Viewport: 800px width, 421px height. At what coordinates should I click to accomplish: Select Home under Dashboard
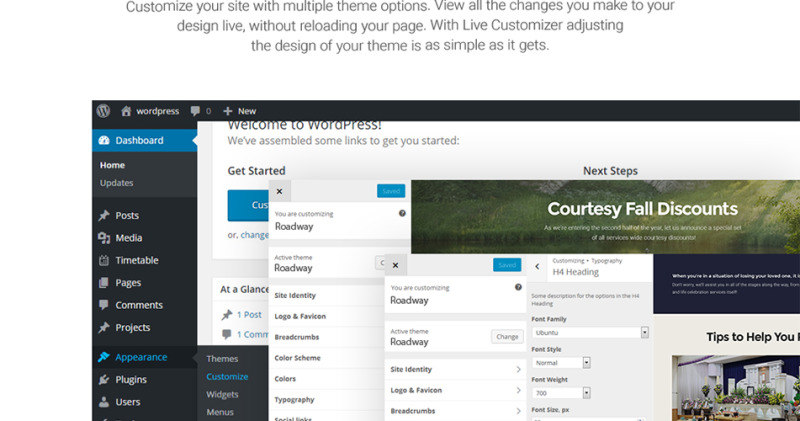tap(112, 165)
